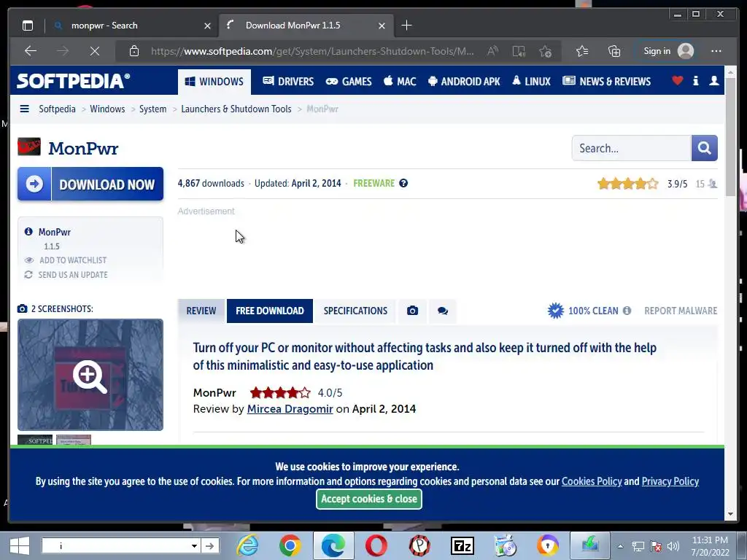Click the user account icon in Softpedia header
Image resolution: width=747 pixels, height=560 pixels.
[x=713, y=80]
